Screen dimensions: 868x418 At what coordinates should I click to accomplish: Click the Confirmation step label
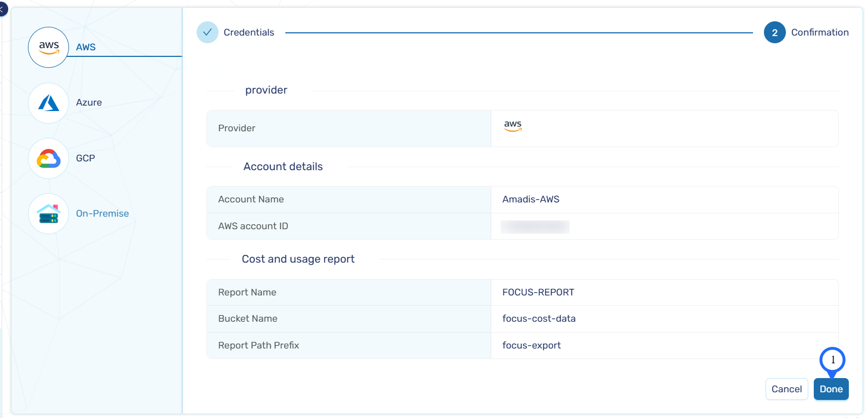(x=819, y=32)
